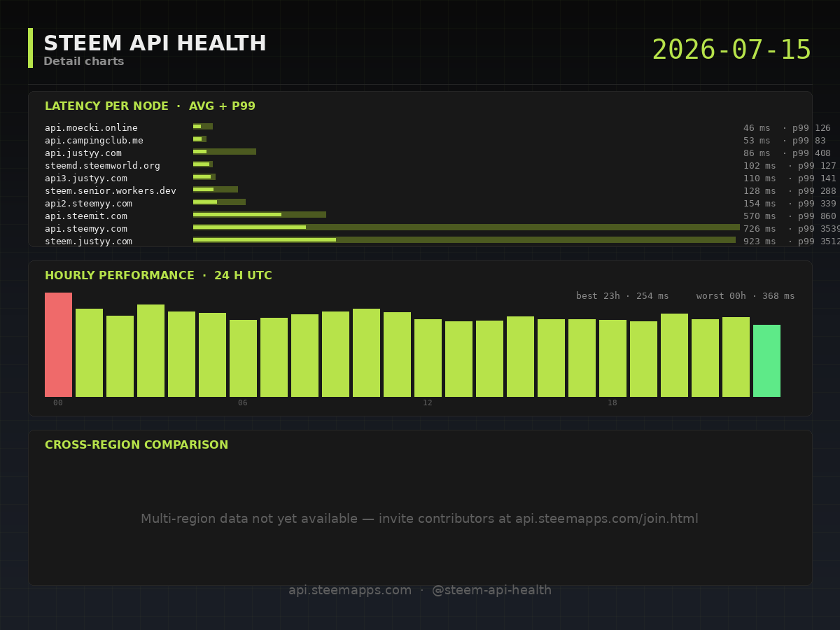
Task: Click the "53 ms · p99 83" value
Action: [784, 141]
